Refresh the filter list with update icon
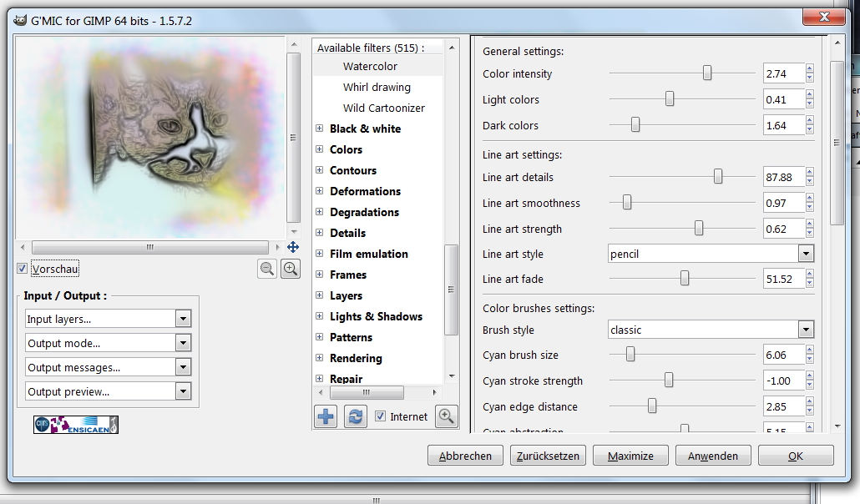Image resolution: width=860 pixels, height=504 pixels. [356, 416]
